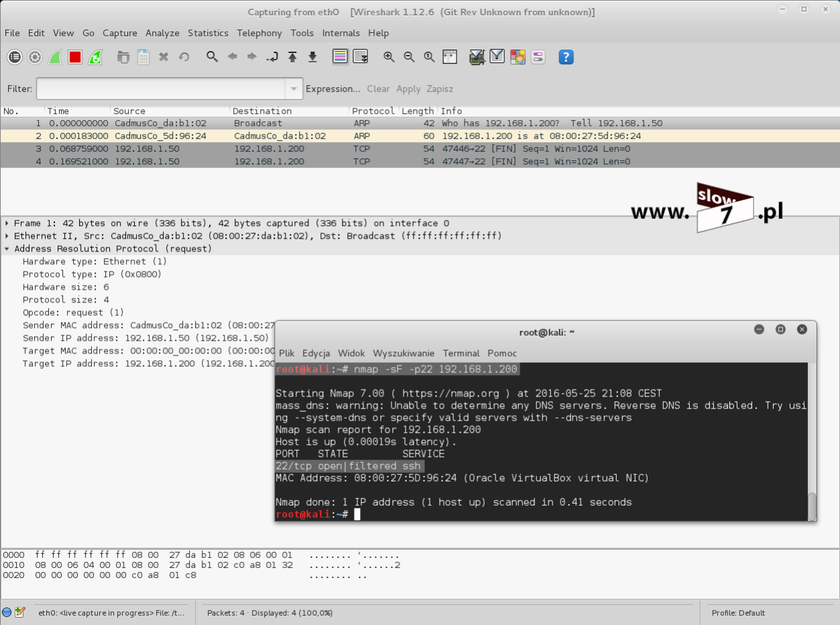840x625 pixels.
Task: Select packet 2 ARP reply row
Action: (420, 136)
